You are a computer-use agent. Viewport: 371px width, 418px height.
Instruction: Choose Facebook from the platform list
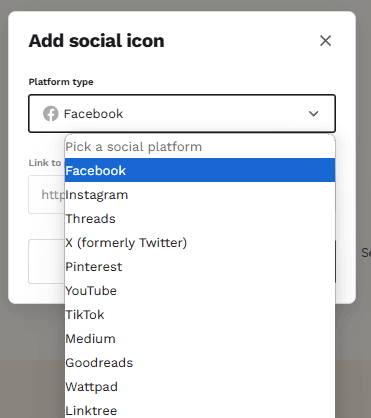(x=200, y=170)
